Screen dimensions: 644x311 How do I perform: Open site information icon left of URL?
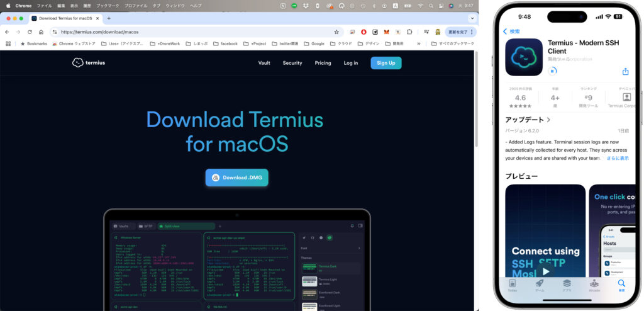(x=55, y=32)
